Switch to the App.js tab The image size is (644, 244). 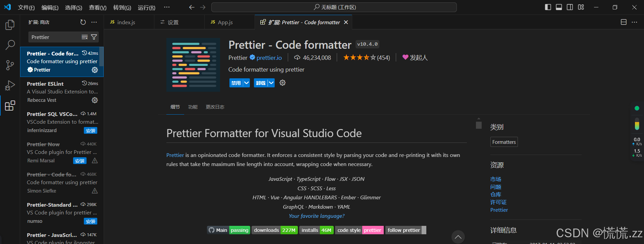pyautogui.click(x=229, y=22)
